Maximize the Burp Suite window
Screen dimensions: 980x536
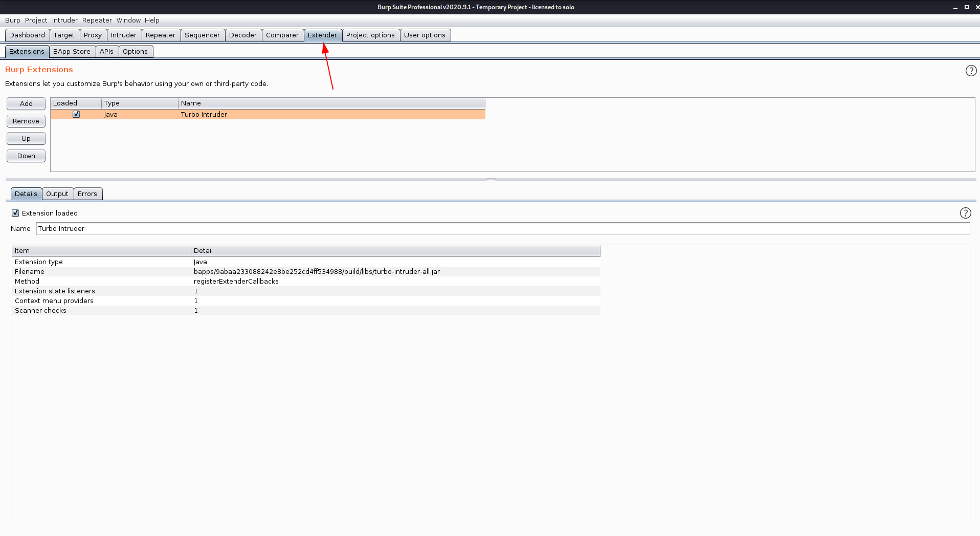[x=966, y=7]
